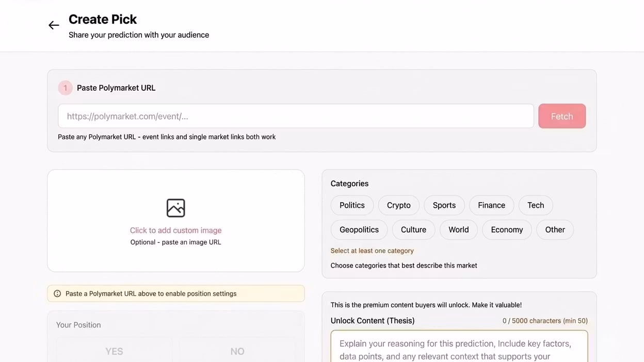Toggle the Economy category chip
Screen dimensions: 644x362
pos(507,229)
